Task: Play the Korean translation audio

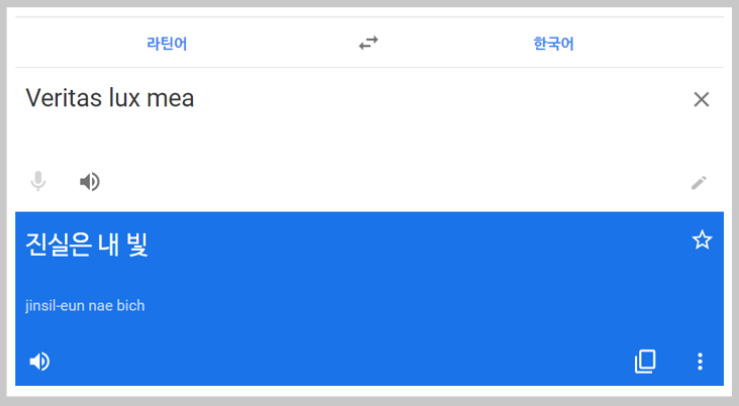Action: 39,362
